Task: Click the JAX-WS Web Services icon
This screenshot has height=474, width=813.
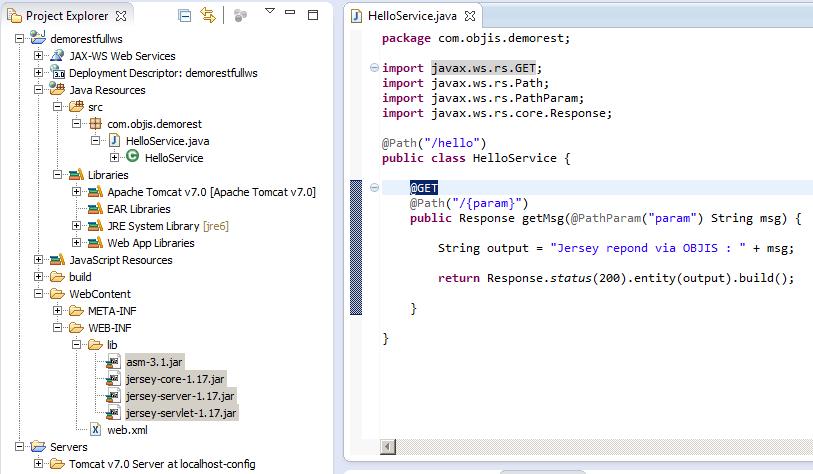Action: (58, 56)
